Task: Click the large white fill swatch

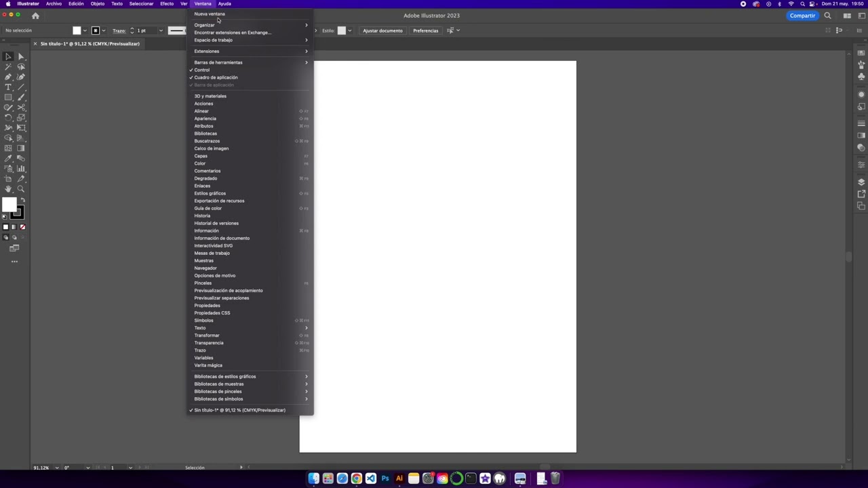Action: coord(9,205)
